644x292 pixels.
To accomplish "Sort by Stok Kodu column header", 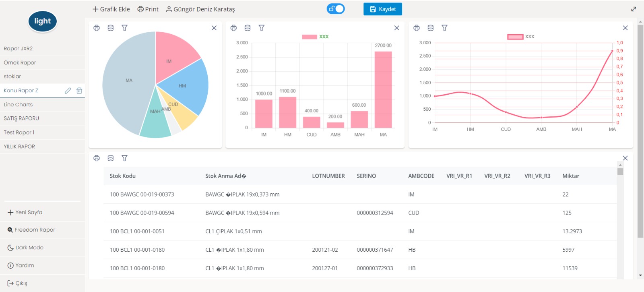I will pos(123,176).
